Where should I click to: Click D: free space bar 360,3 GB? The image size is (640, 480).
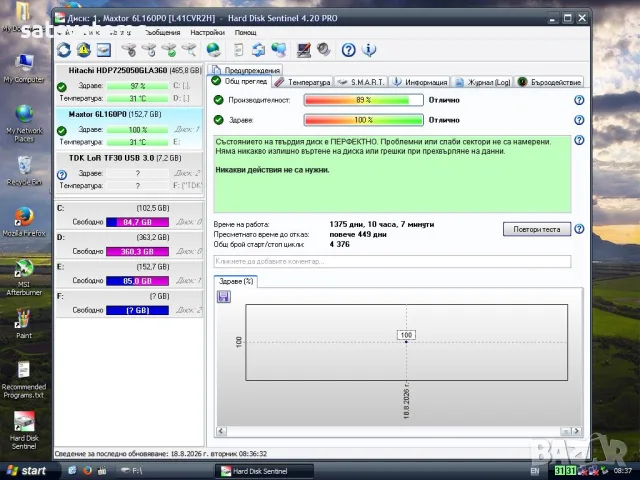coord(137,251)
